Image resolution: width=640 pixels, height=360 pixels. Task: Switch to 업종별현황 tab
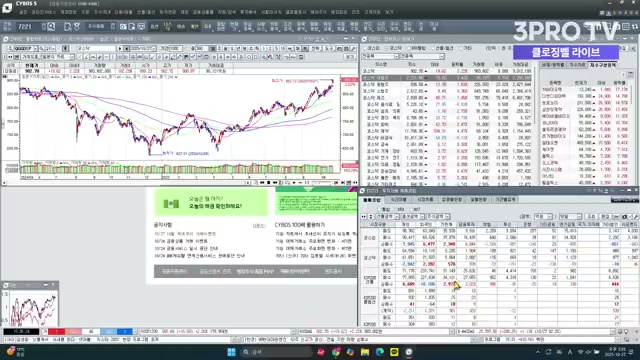tap(451, 200)
